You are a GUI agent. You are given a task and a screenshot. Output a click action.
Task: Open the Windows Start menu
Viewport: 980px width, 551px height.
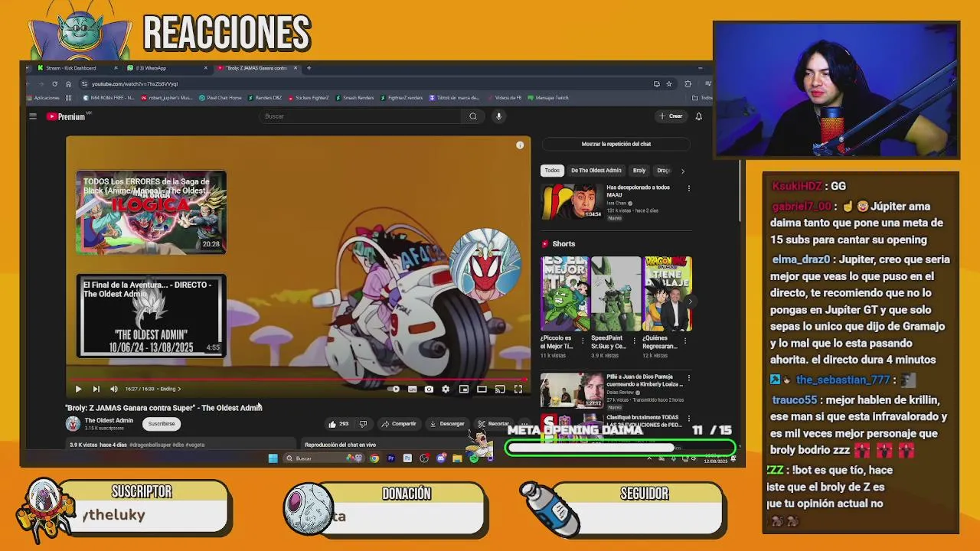click(273, 458)
